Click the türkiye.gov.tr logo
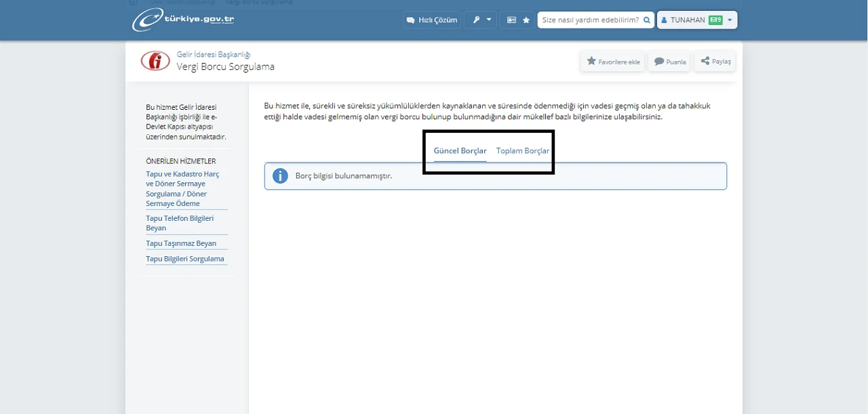Image resolution: width=868 pixels, height=414 pixels. pos(183,20)
